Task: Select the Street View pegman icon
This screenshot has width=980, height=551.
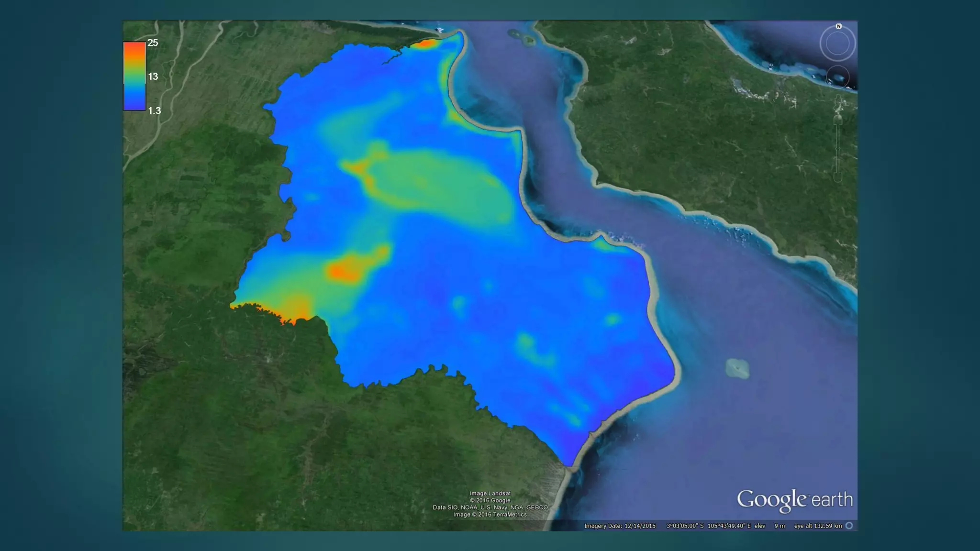Action: pos(838,101)
